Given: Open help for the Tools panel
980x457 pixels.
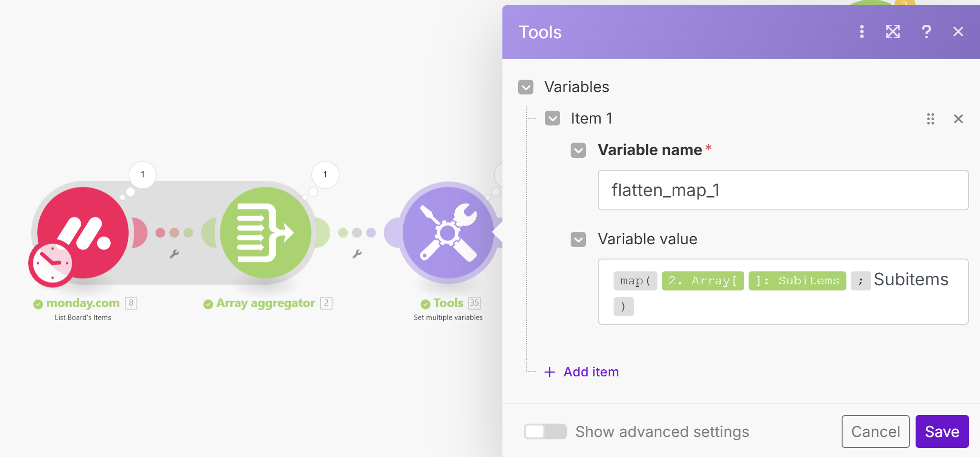Looking at the screenshot, I should click(926, 31).
